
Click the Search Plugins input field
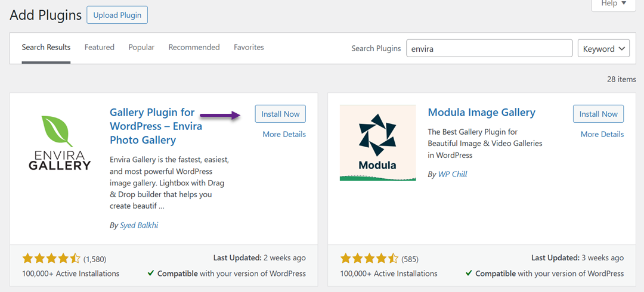click(489, 49)
